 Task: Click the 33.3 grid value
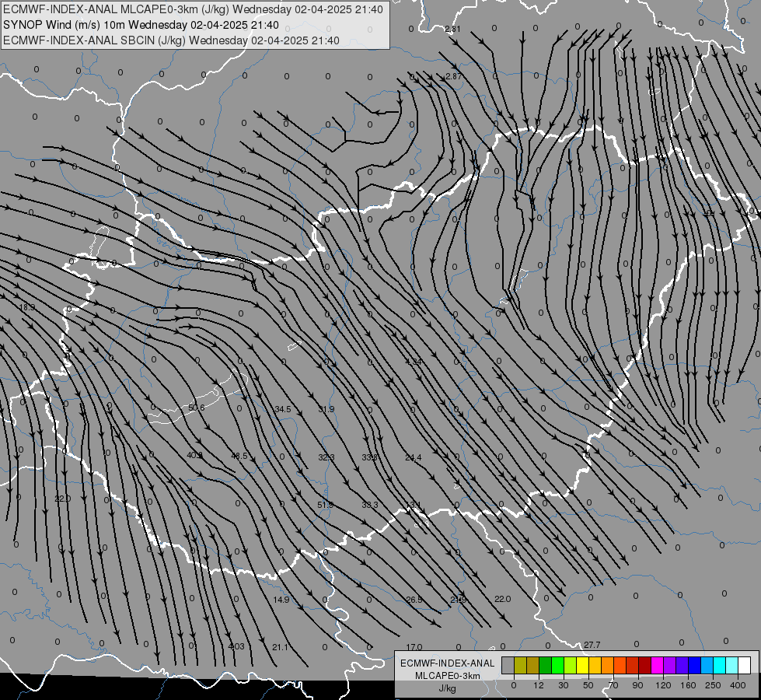click(370, 505)
